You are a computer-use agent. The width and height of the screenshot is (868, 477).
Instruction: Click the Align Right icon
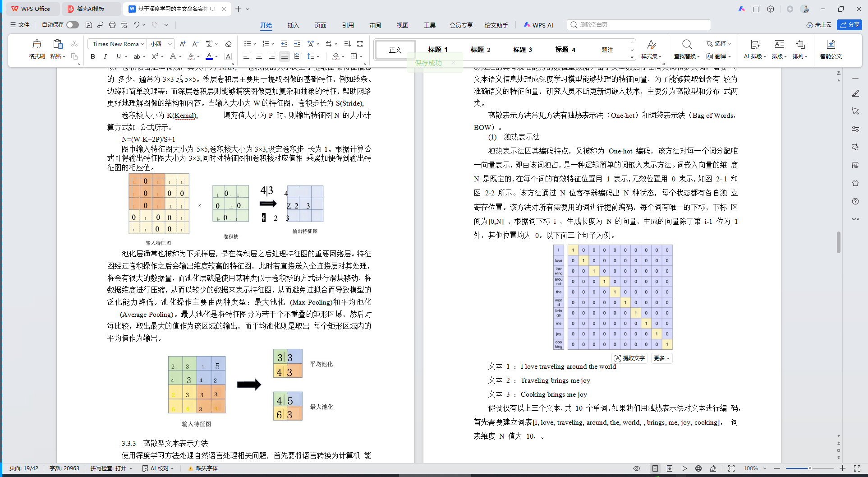point(271,56)
